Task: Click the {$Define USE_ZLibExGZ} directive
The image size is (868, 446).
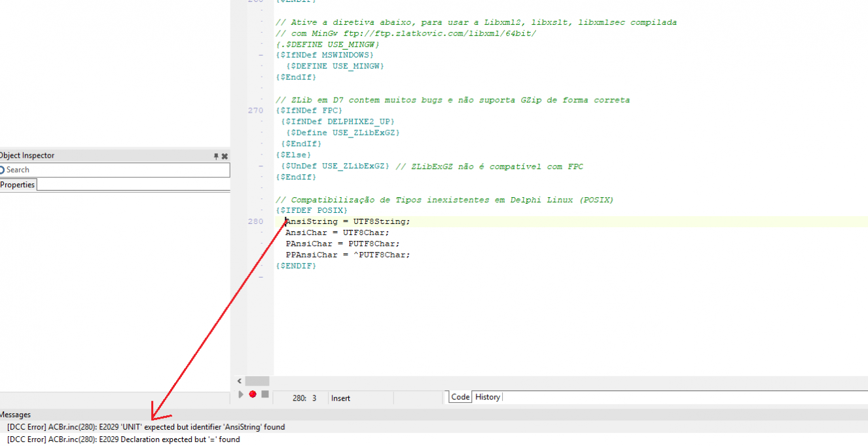Action: point(342,132)
